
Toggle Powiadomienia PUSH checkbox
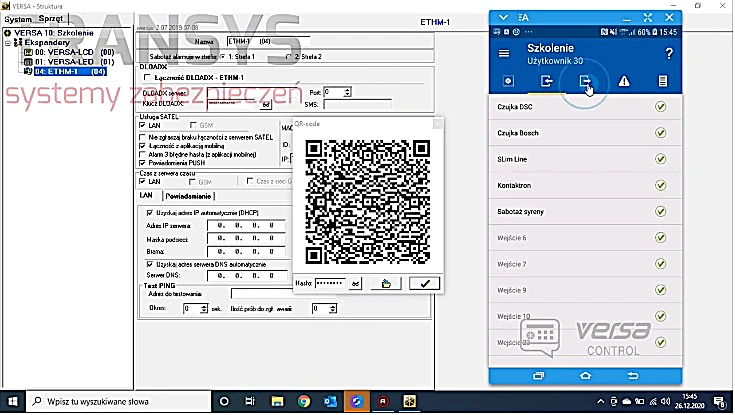tap(142, 163)
